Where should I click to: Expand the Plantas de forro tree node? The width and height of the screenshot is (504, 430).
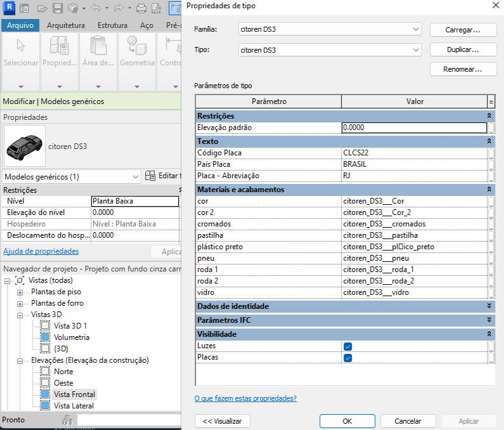coord(20,304)
